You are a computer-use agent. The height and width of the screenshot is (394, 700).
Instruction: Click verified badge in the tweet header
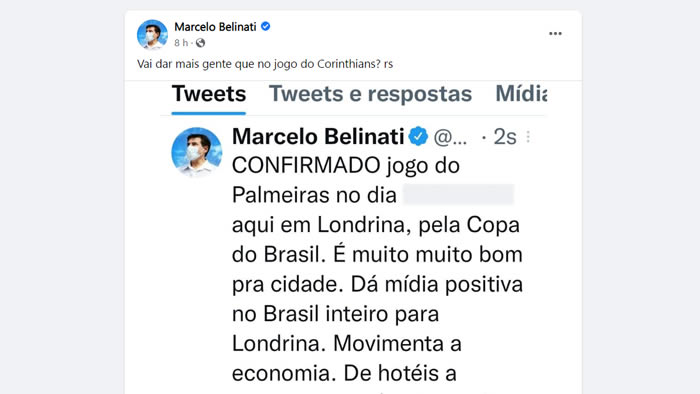[x=418, y=136]
